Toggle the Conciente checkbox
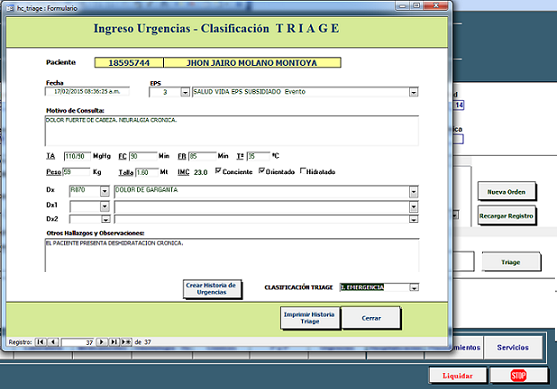Image resolution: width=557 pixels, height=389 pixels. click(x=218, y=171)
